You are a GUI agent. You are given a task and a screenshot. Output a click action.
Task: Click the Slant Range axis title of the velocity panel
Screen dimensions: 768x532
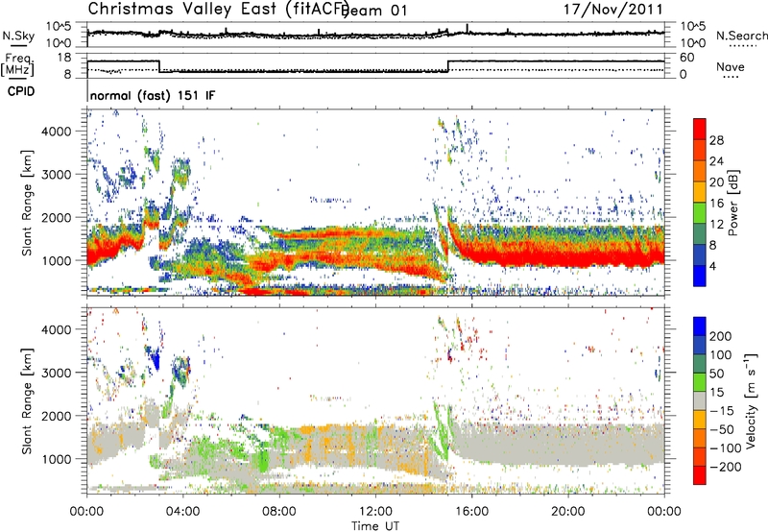click(x=27, y=400)
